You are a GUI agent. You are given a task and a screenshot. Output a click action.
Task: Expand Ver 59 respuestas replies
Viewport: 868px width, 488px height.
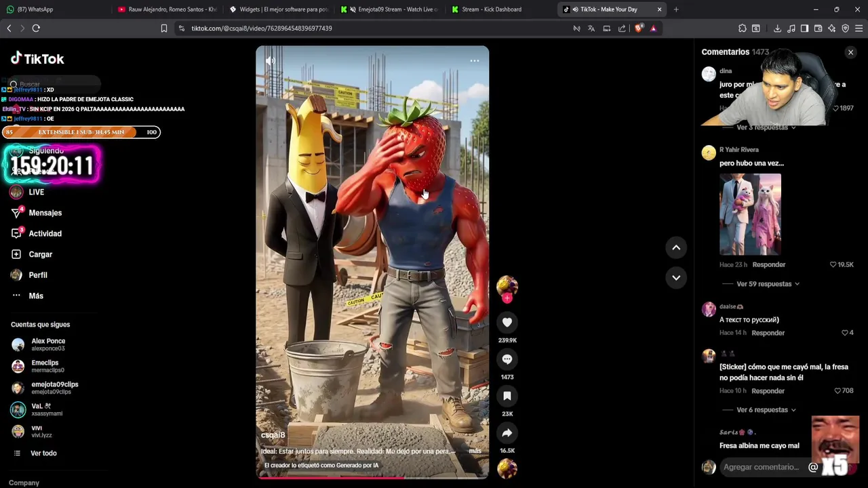click(768, 284)
